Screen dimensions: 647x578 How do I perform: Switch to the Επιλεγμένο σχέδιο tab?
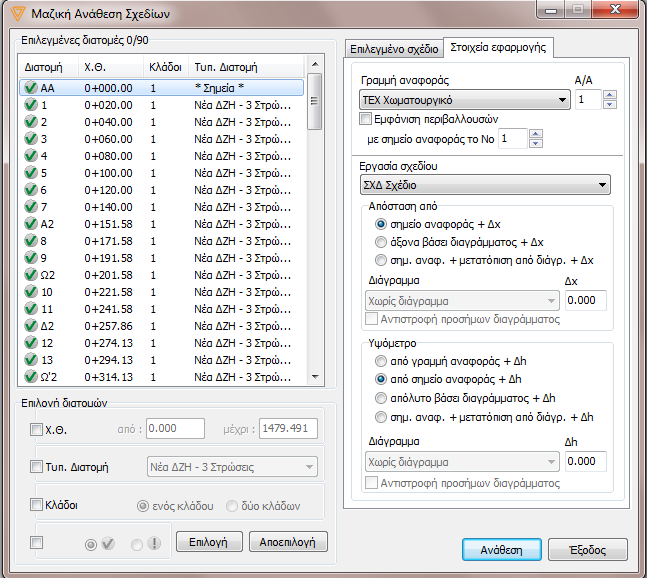tap(394, 49)
